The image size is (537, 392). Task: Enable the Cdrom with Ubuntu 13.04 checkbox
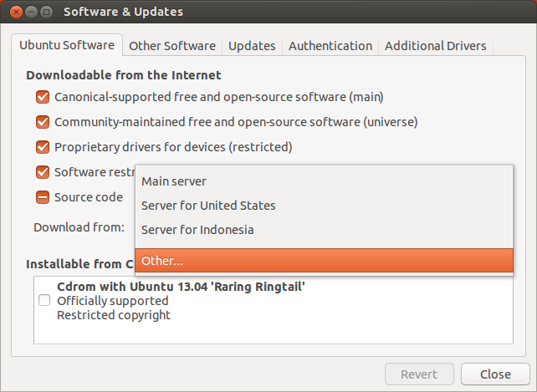[44, 301]
